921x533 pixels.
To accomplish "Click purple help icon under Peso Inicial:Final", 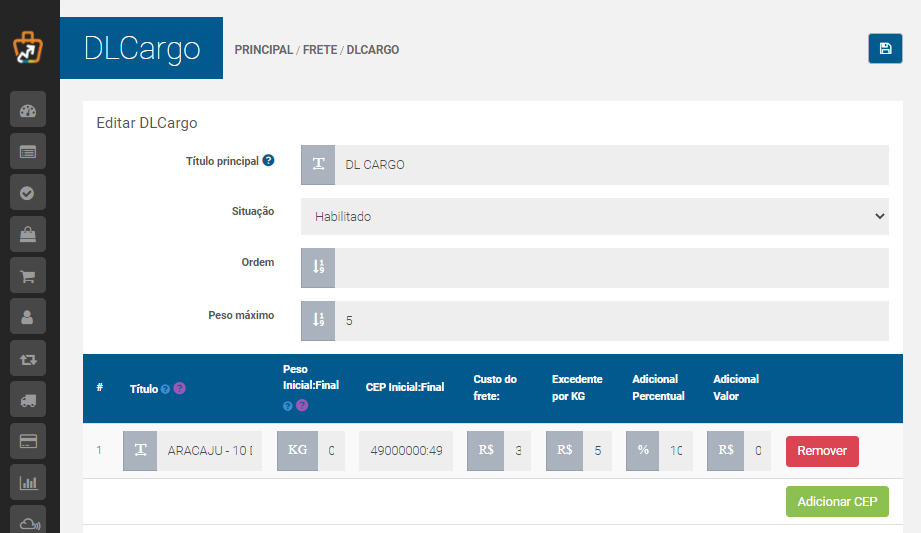I will (302, 405).
